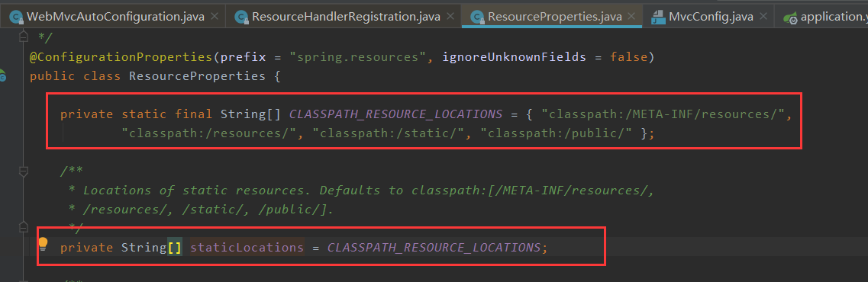Click the "spring.resources" prefix string

[358, 56]
